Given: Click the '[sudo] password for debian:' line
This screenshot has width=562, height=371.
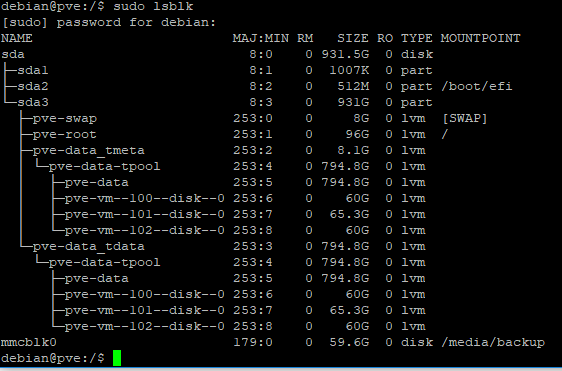Looking at the screenshot, I should (109, 23).
